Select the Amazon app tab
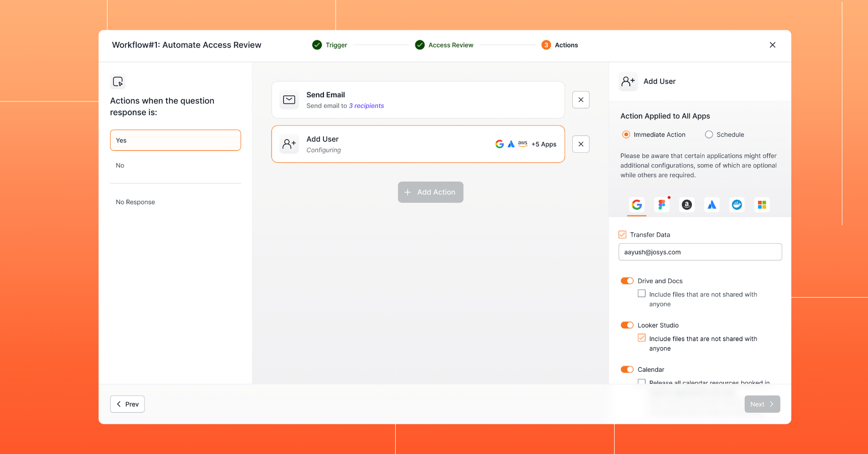Viewport: 868px width, 454px height. click(x=687, y=205)
